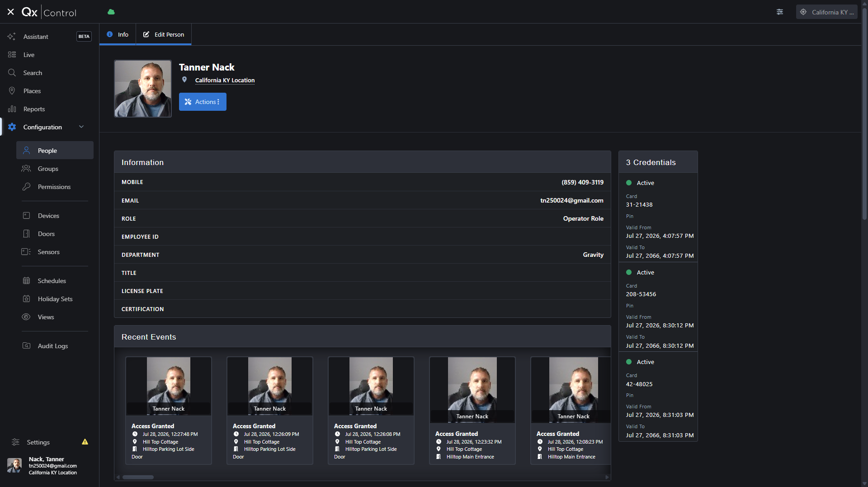Click the Settings warning triangle icon
This screenshot has height=487, width=868.
click(x=85, y=442)
